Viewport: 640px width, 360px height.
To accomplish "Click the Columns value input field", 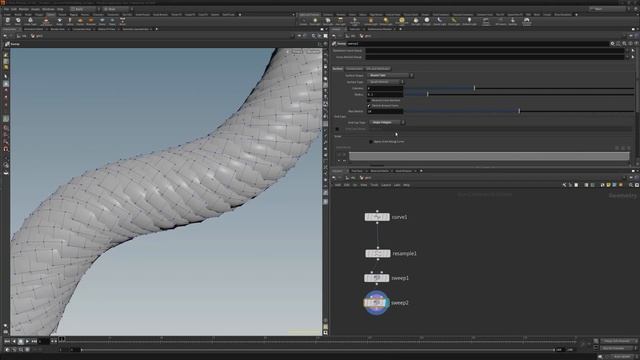I will (385, 88).
